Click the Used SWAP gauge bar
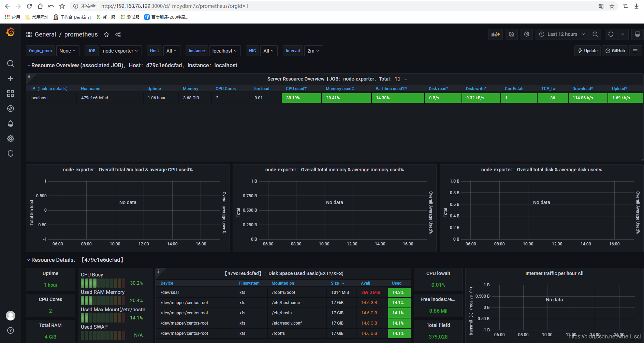Image resolution: width=644 pixels, height=343 pixels. pos(103,335)
